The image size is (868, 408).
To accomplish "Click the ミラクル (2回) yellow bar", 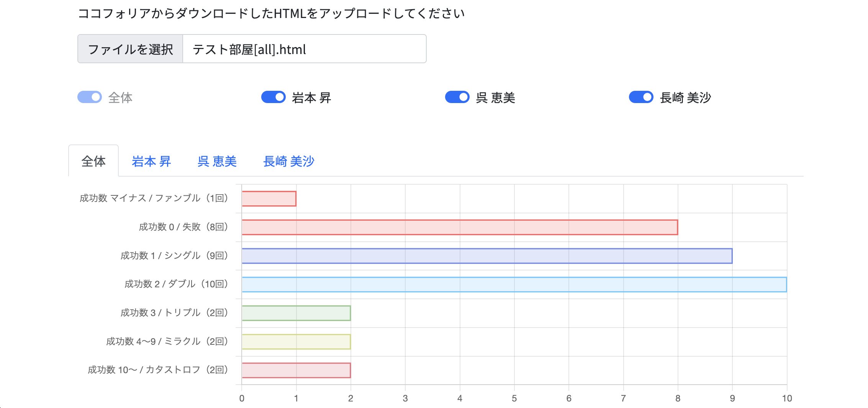I will click(296, 342).
